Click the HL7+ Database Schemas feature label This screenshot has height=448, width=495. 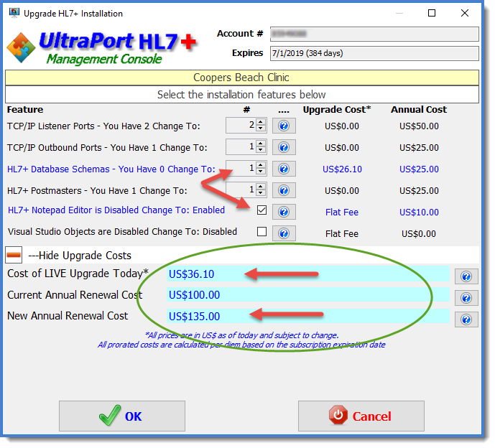pos(111,169)
